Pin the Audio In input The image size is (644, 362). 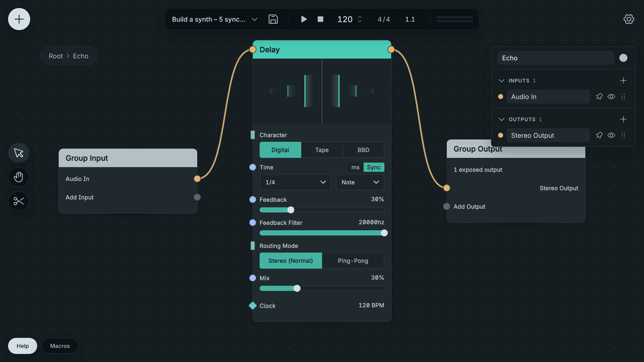pos(599,97)
